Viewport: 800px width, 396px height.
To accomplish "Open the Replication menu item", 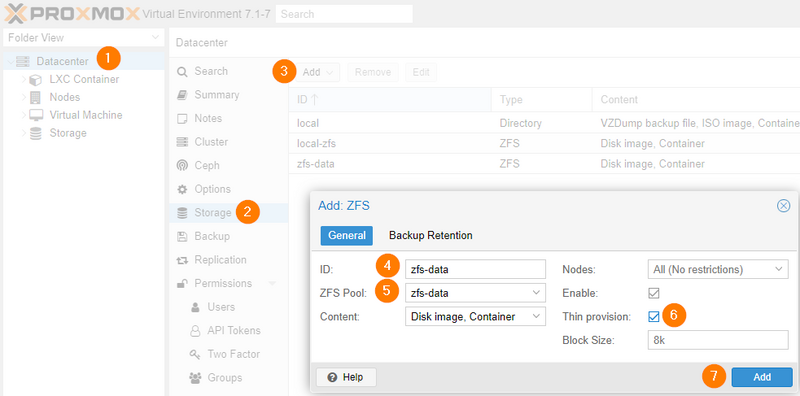I will pyautogui.click(x=229, y=260).
